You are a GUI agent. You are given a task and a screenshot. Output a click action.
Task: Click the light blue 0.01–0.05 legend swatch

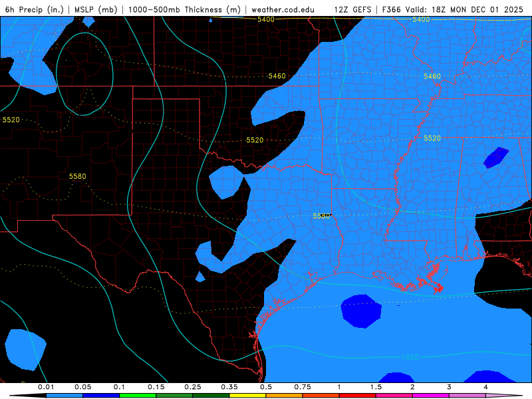(65, 396)
